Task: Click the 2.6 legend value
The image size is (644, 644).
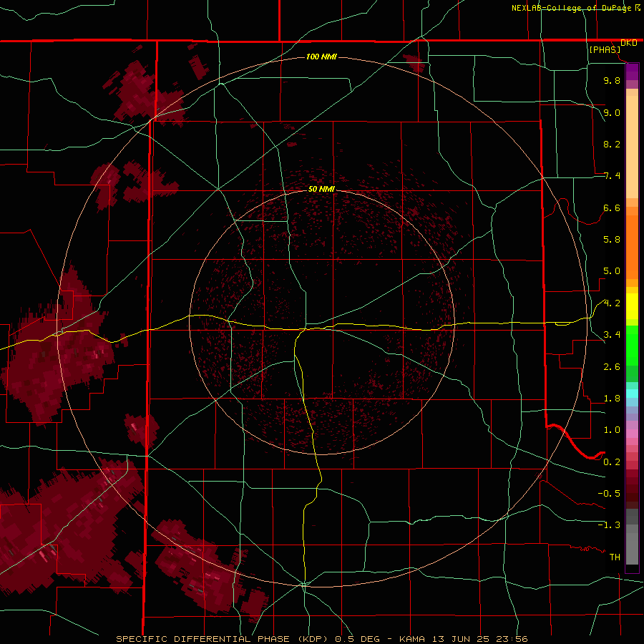Action: click(x=612, y=367)
